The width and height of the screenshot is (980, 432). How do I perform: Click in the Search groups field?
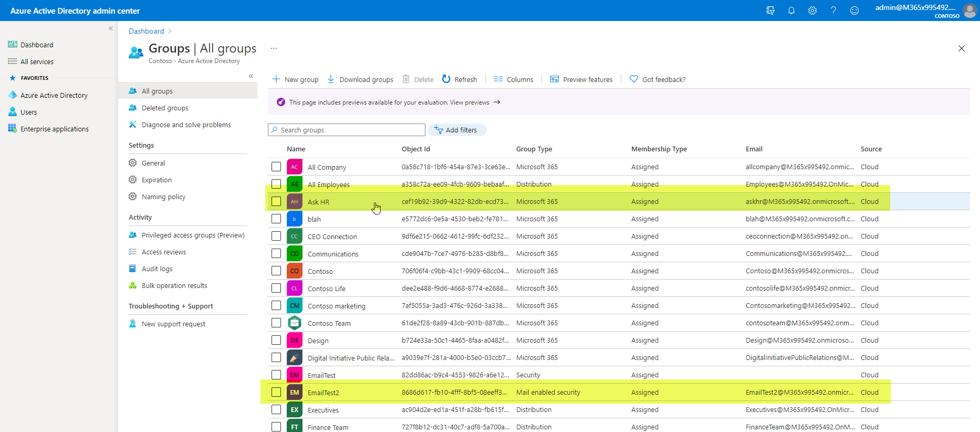[347, 130]
